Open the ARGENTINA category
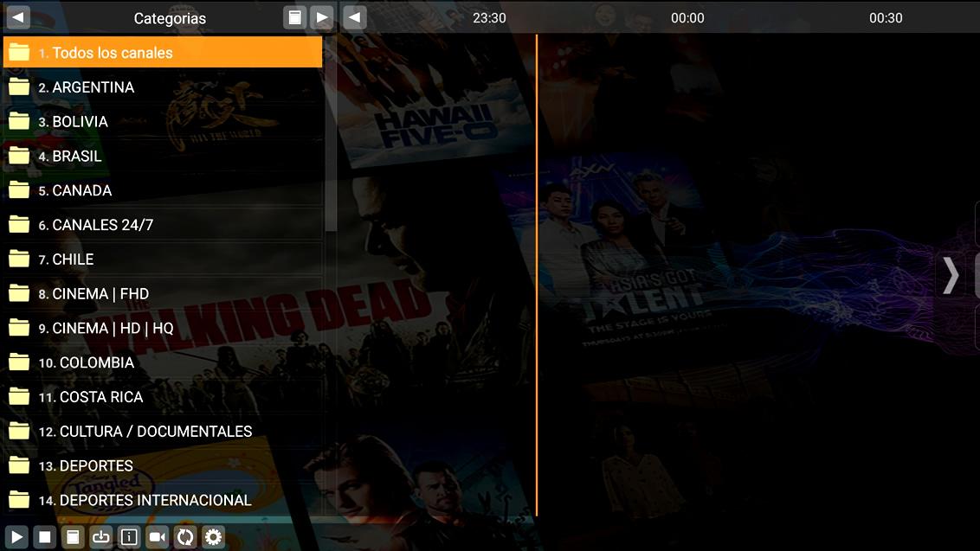Screen dimensions: 980x551 click(x=163, y=86)
